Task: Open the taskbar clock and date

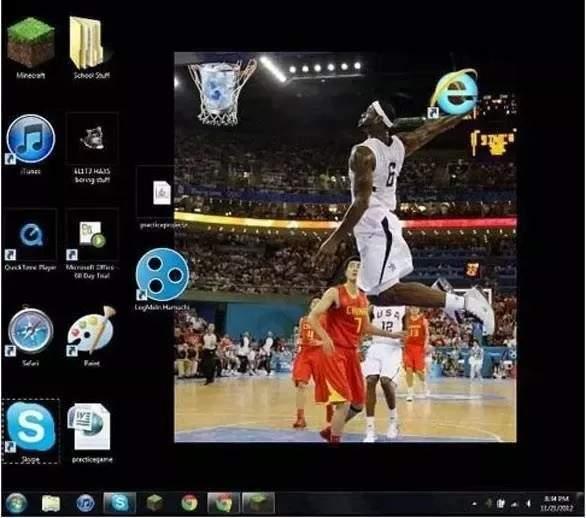Action: coord(556,503)
